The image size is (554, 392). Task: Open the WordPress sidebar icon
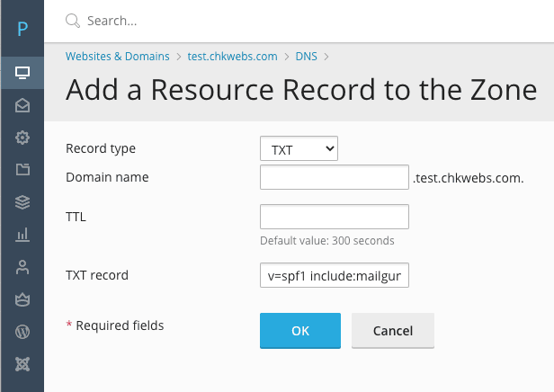[x=22, y=332]
